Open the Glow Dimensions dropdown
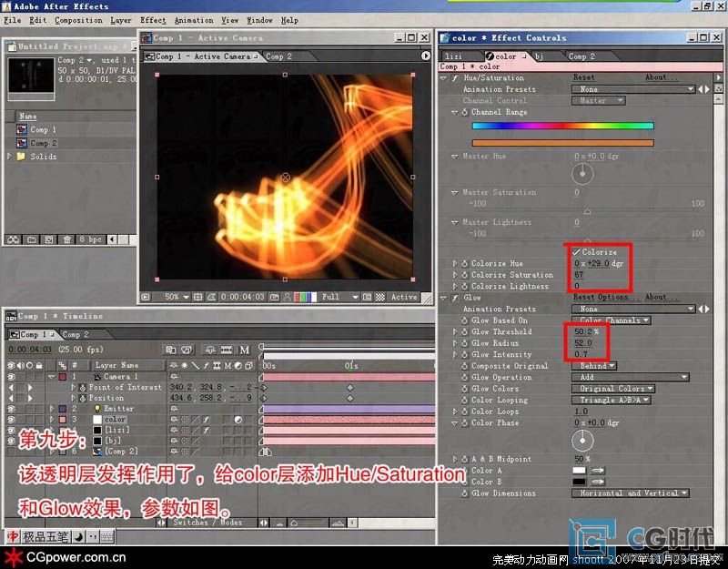The height and width of the screenshot is (569, 728). point(630,493)
